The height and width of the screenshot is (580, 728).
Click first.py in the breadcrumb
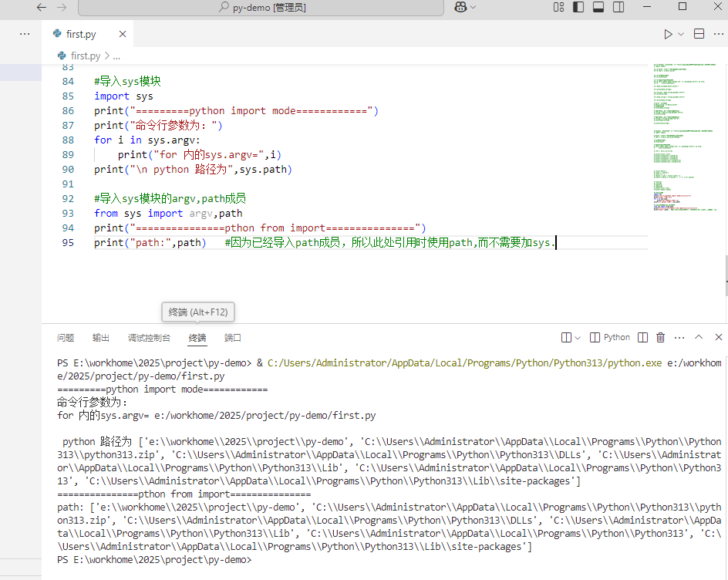coord(86,56)
